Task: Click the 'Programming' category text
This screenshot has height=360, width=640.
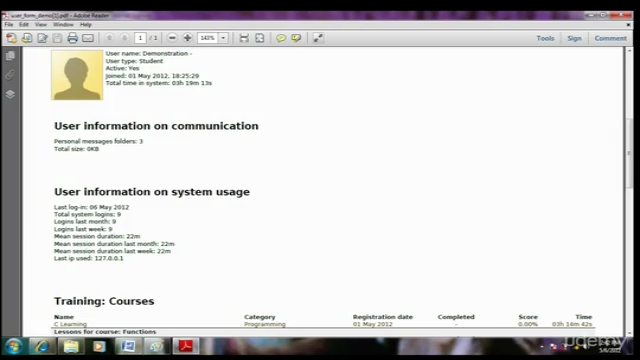Action: pyautogui.click(x=264, y=324)
